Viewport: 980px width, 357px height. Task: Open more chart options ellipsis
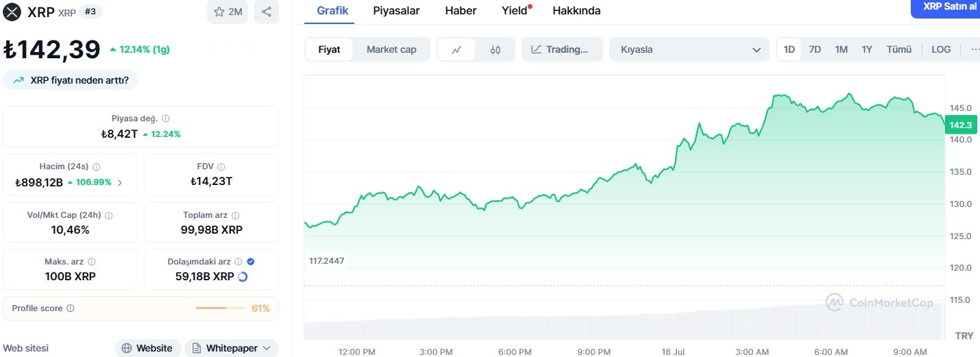click(x=975, y=49)
